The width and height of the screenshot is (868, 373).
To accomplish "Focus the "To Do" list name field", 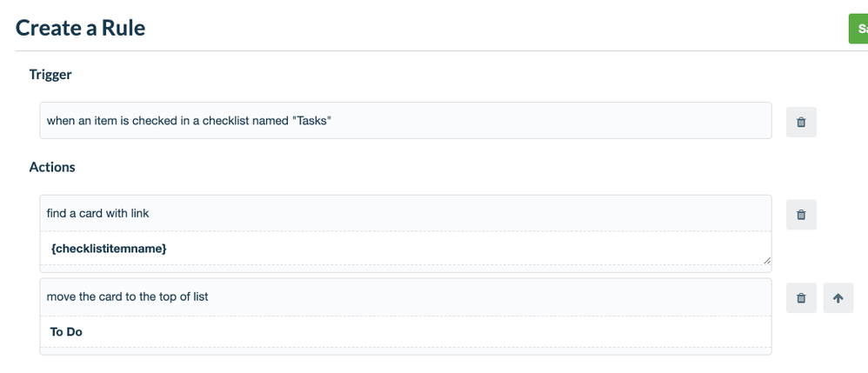I will click(406, 332).
